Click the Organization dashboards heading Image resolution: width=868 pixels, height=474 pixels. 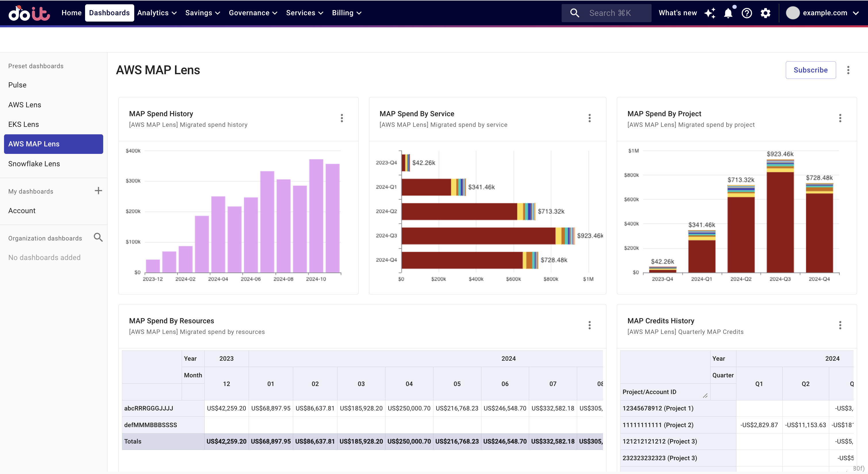[45, 238]
